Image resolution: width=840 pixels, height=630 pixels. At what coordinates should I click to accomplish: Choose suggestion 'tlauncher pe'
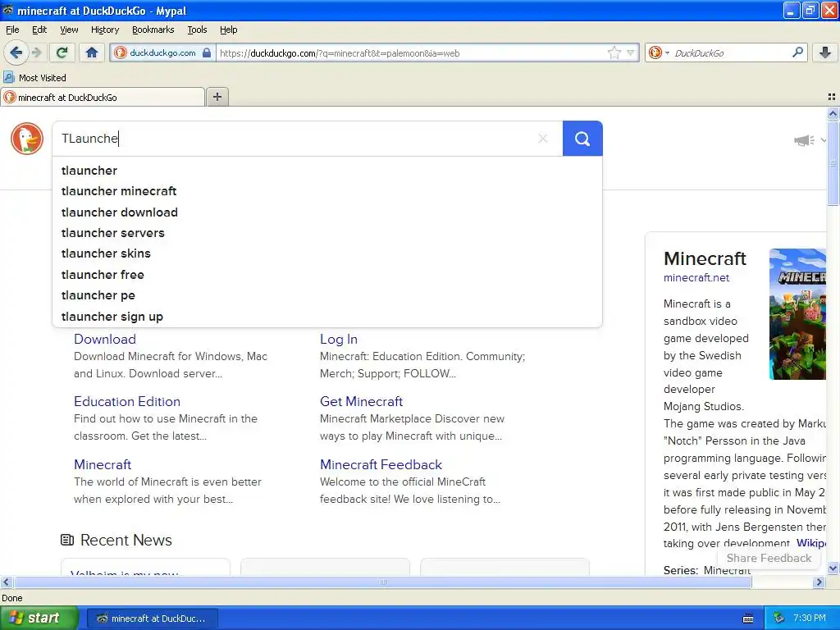(327, 295)
